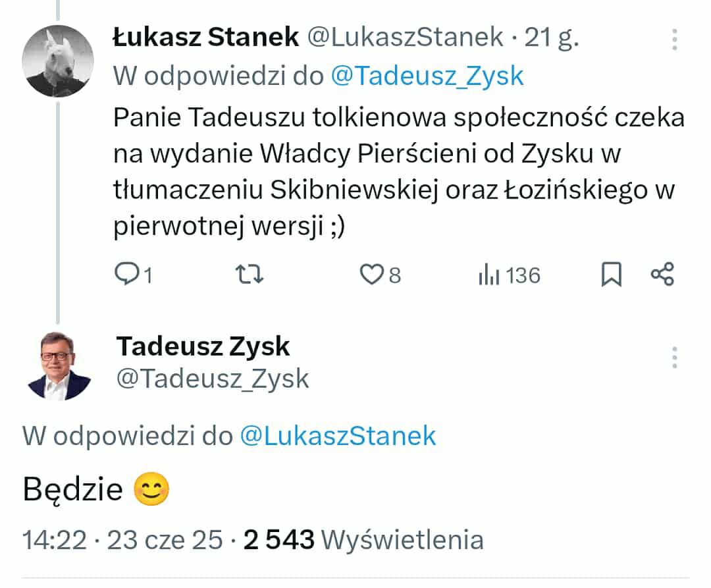
Task: Click the @LukaszStanek mention link
Action: (x=338, y=436)
